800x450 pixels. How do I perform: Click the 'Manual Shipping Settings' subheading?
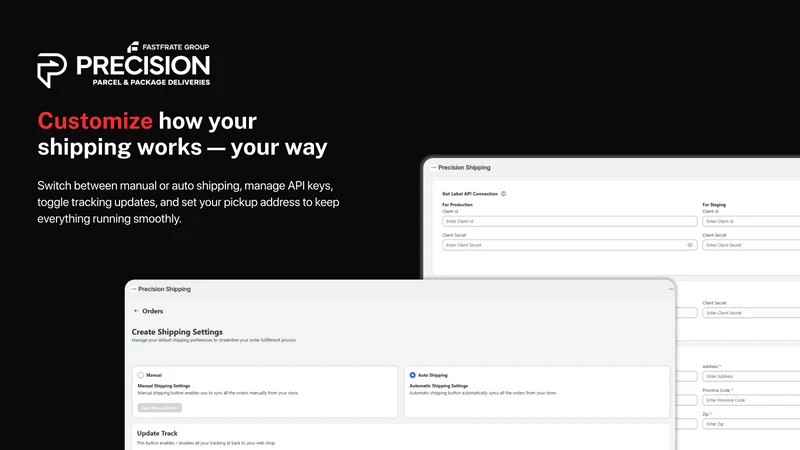(164, 386)
